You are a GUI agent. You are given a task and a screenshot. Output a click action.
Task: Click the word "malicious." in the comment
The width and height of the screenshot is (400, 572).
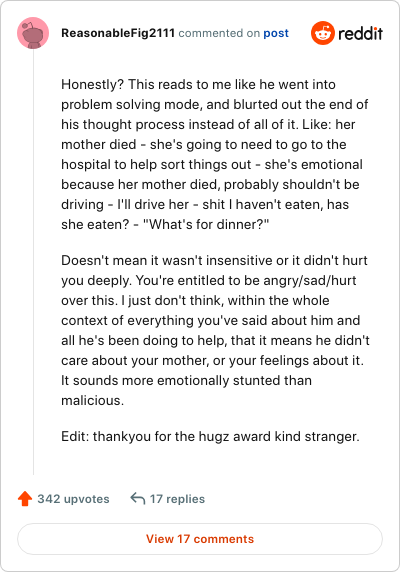[x=93, y=401]
